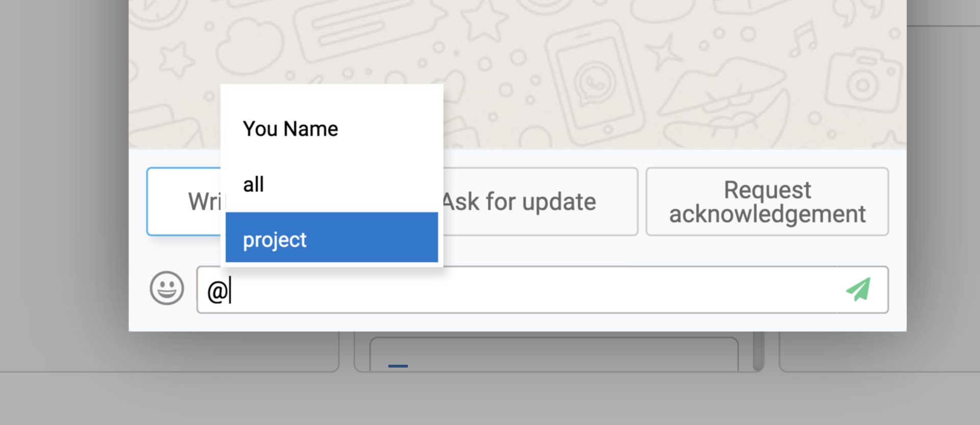Click the dimmed card at bottom right
The width and height of the screenshot is (980, 425).
[879, 351]
